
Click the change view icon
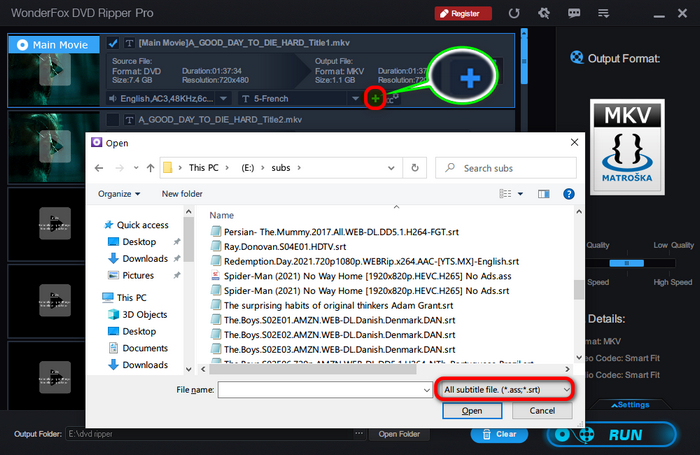point(505,194)
